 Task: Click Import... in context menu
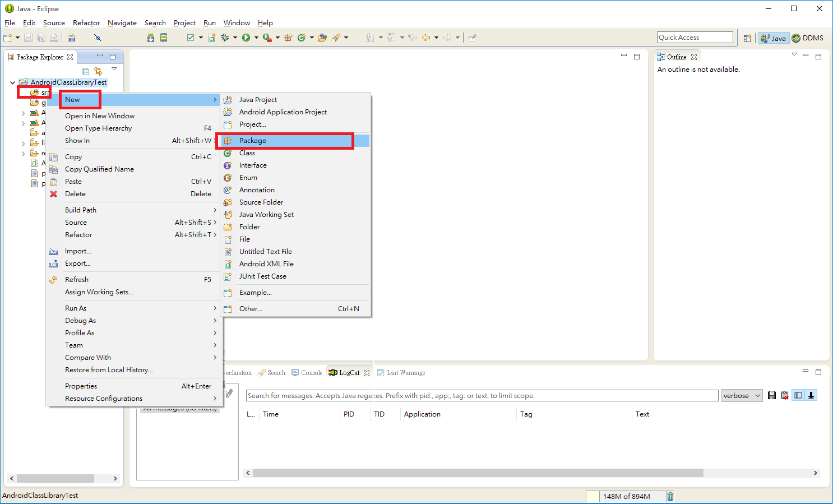pyautogui.click(x=134, y=251)
